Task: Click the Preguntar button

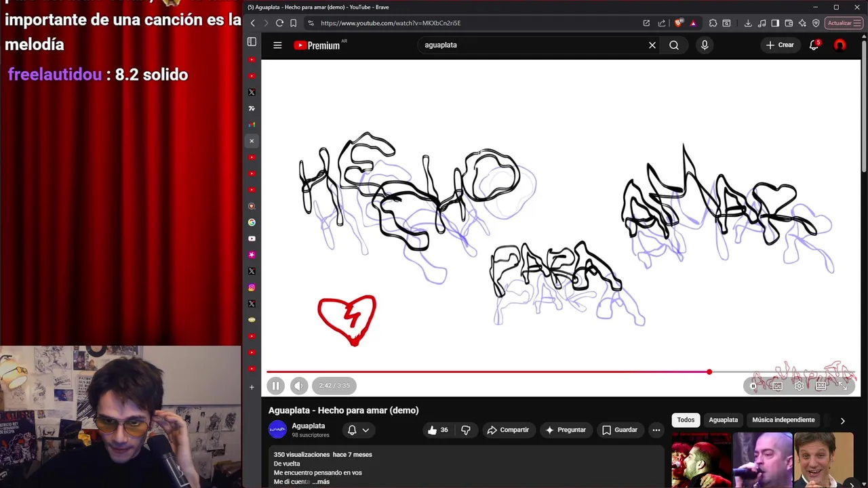Action: pyautogui.click(x=566, y=430)
